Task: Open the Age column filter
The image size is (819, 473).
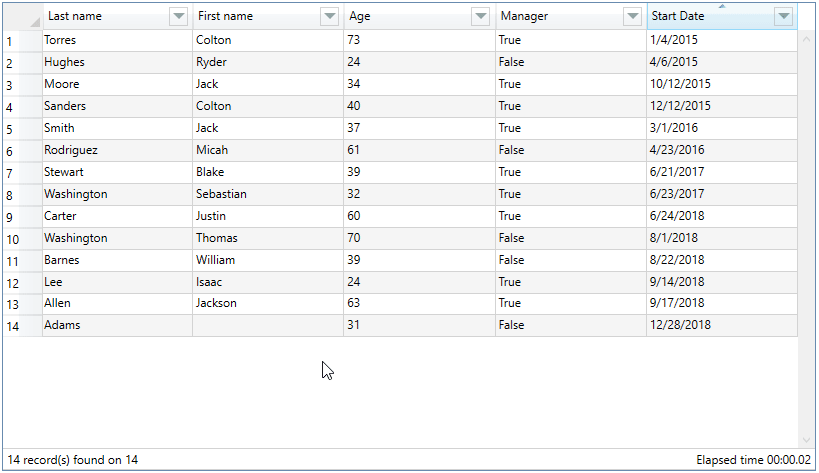Action: (x=481, y=16)
